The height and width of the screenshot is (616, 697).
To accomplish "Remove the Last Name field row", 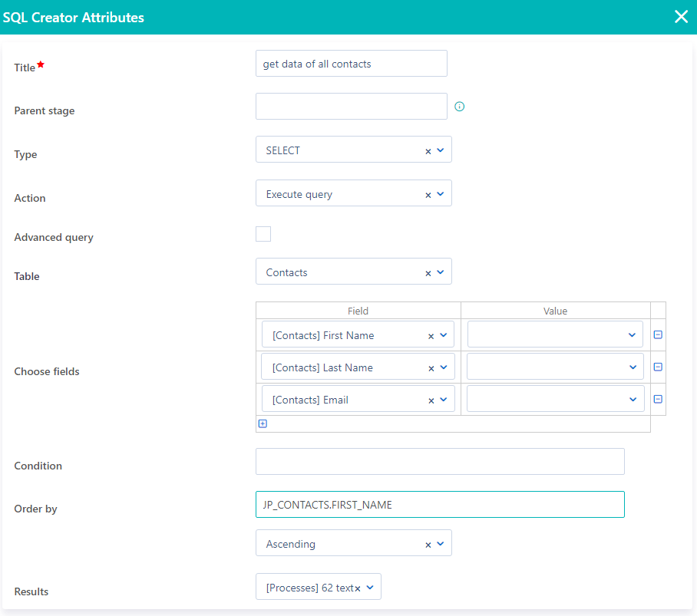I will [658, 367].
